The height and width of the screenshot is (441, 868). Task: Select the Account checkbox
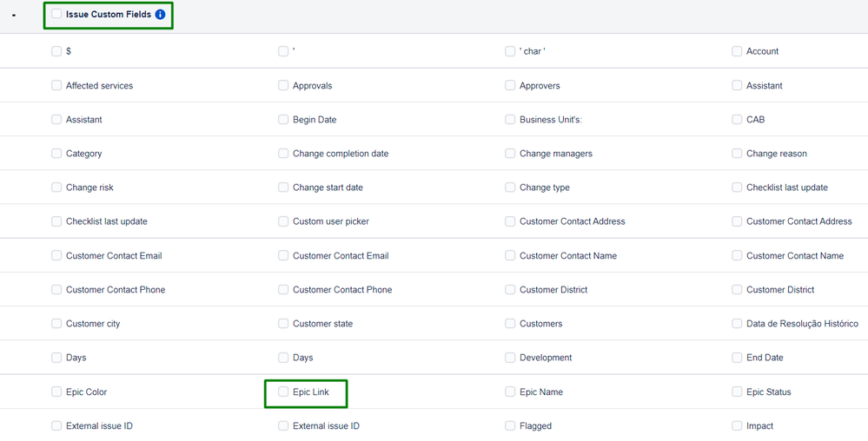coord(737,51)
